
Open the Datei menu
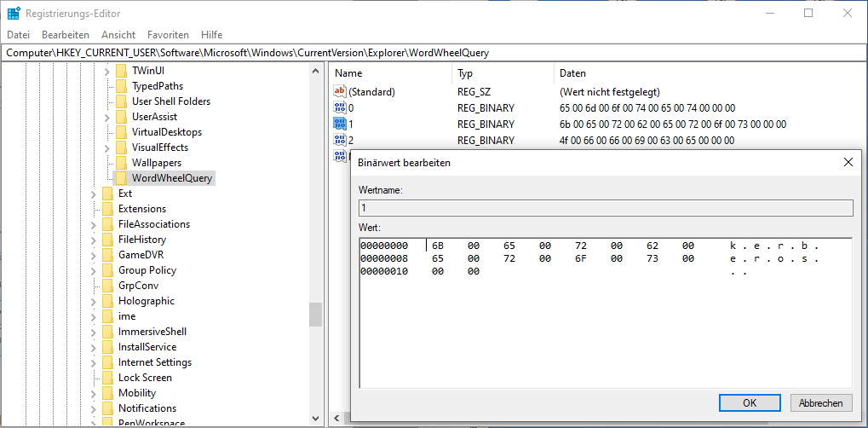18,35
